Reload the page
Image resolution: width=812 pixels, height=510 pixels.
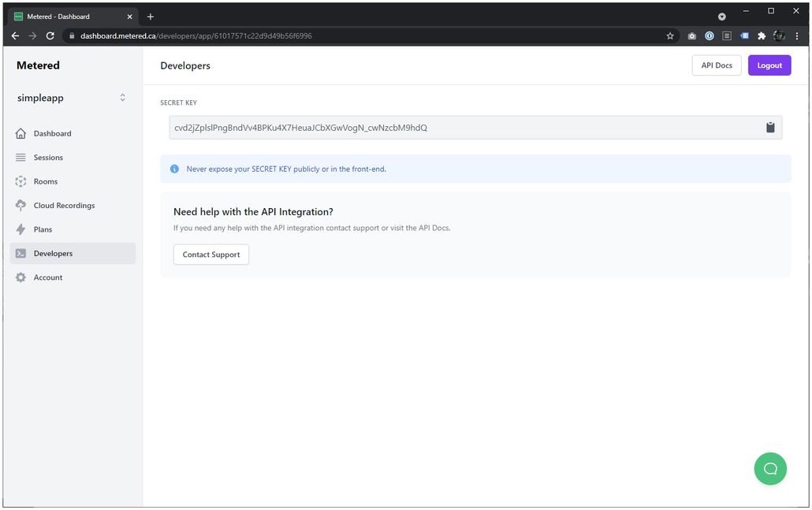[50, 35]
